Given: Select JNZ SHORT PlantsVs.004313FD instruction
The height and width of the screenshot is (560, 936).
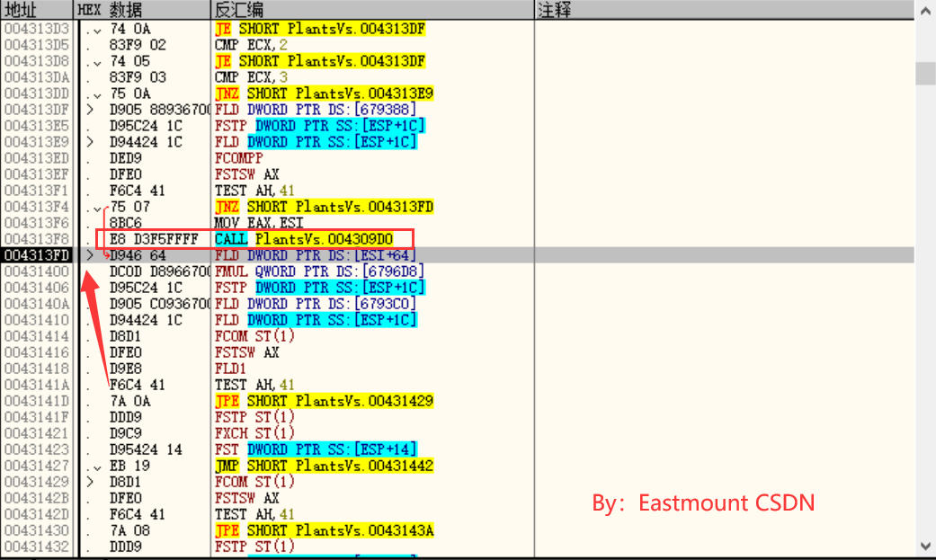Looking at the screenshot, I should point(324,207).
